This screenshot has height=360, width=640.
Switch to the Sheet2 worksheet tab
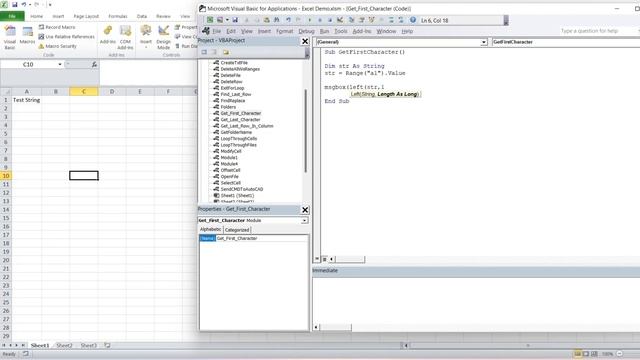(x=64, y=345)
